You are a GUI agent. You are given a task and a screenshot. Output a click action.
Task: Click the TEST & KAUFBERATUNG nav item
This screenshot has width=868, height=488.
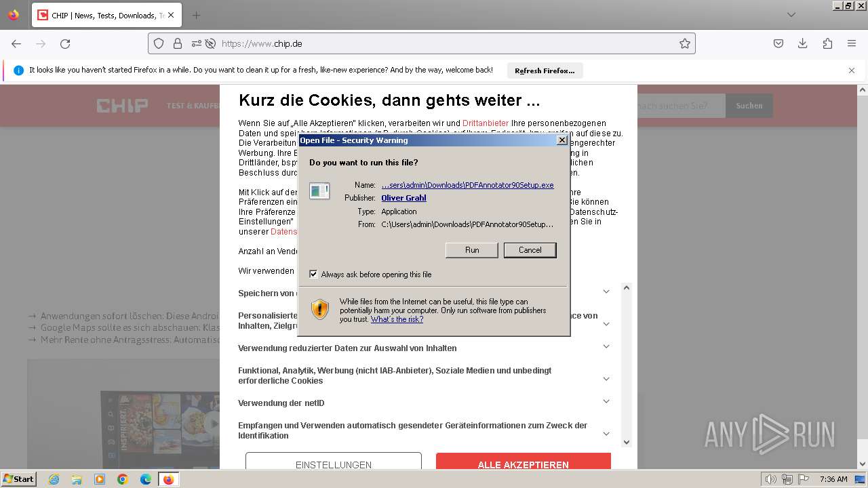tap(193, 106)
